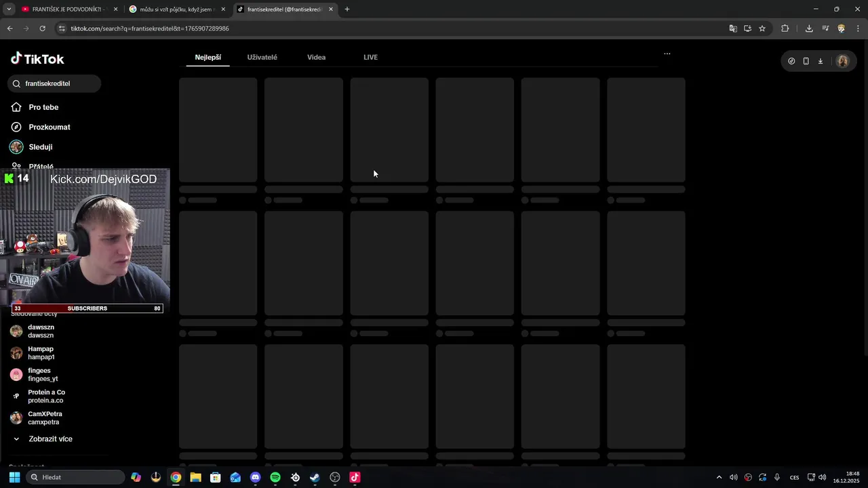Viewport: 868px width, 488px height.
Task: Click the TikTok desktop app download icon
Action: click(820, 61)
